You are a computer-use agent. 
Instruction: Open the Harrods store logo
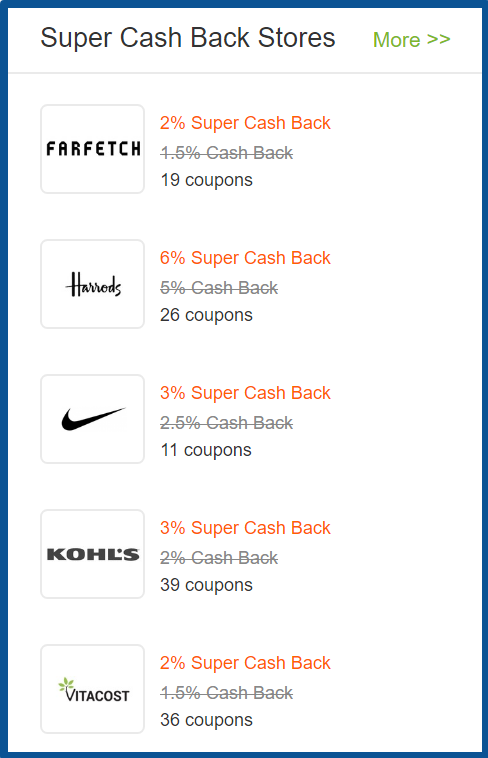tap(92, 284)
